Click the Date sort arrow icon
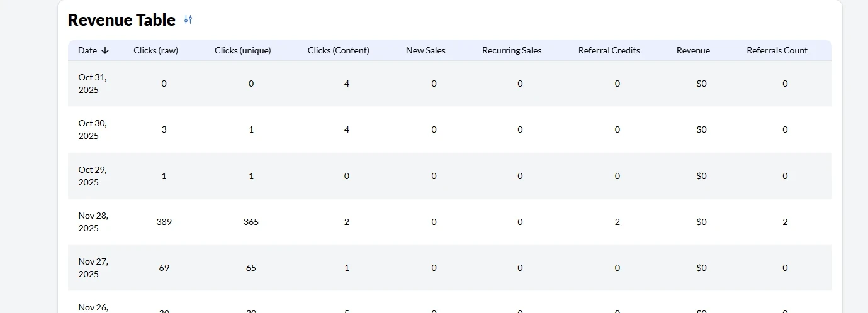The image size is (868, 313). click(105, 50)
